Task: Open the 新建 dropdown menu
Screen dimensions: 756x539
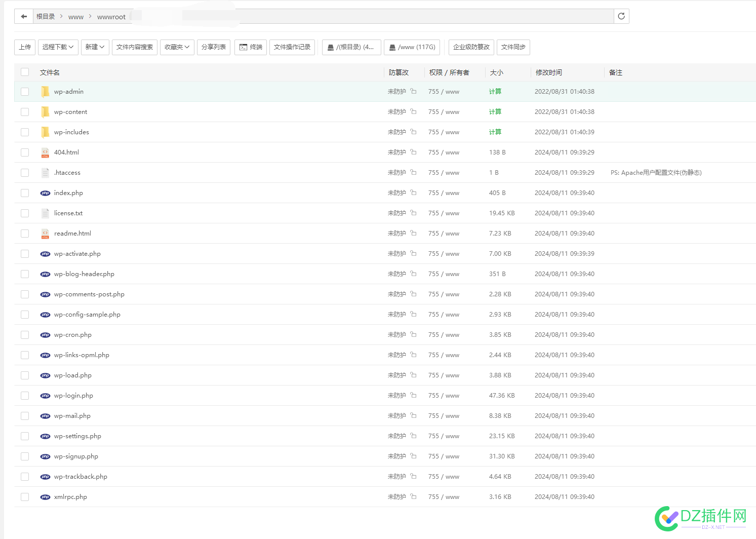Action: (x=95, y=47)
